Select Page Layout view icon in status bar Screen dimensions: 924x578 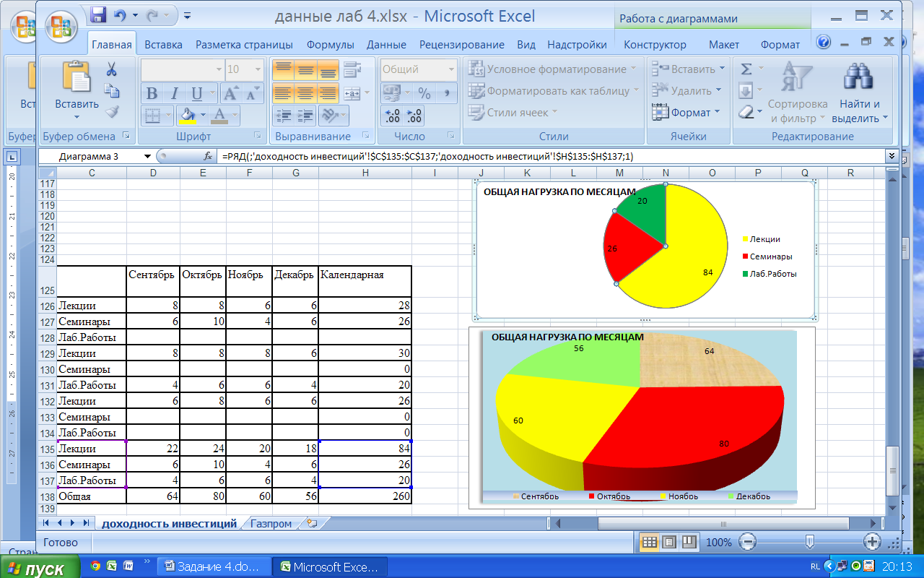click(670, 542)
